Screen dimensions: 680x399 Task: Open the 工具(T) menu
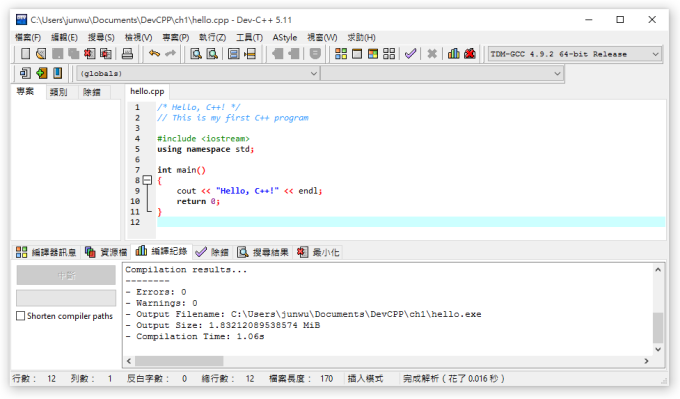tap(249, 37)
